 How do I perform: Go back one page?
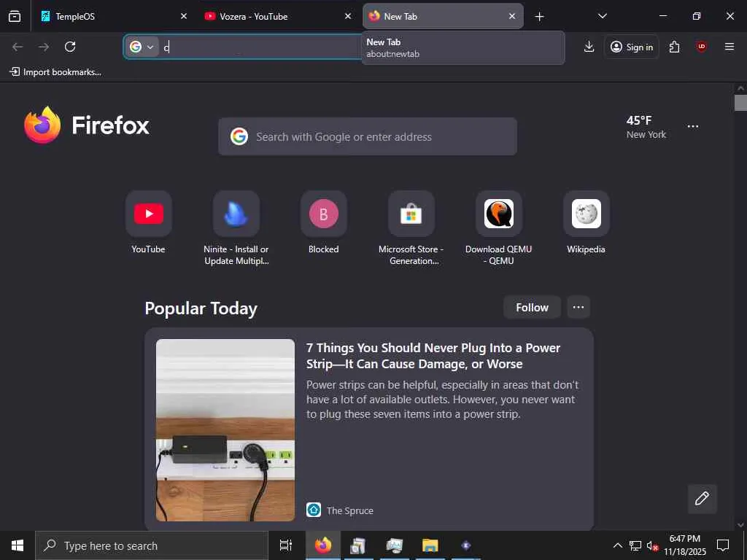pyautogui.click(x=18, y=47)
